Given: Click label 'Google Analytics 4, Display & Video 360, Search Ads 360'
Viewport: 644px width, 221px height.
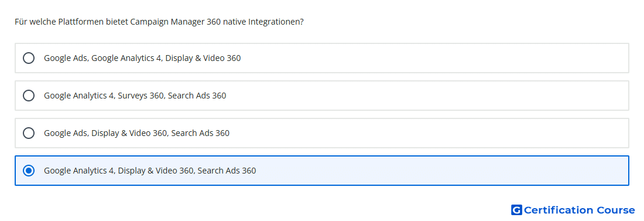Looking at the screenshot, I should pyautogui.click(x=150, y=171).
